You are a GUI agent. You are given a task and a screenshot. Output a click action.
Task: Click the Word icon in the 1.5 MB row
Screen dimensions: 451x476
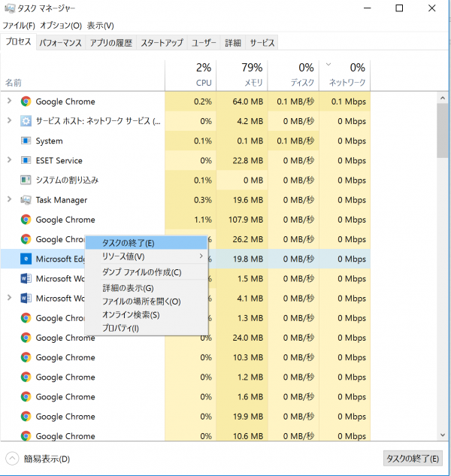[26, 279]
